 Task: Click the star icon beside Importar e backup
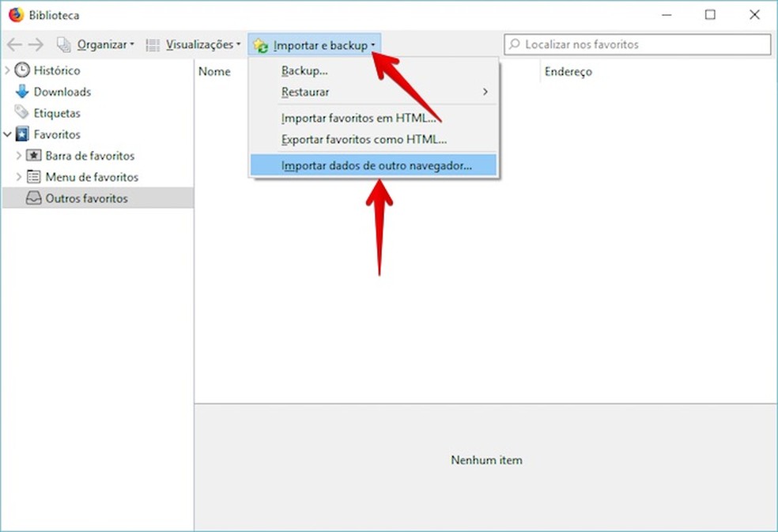tap(260, 46)
